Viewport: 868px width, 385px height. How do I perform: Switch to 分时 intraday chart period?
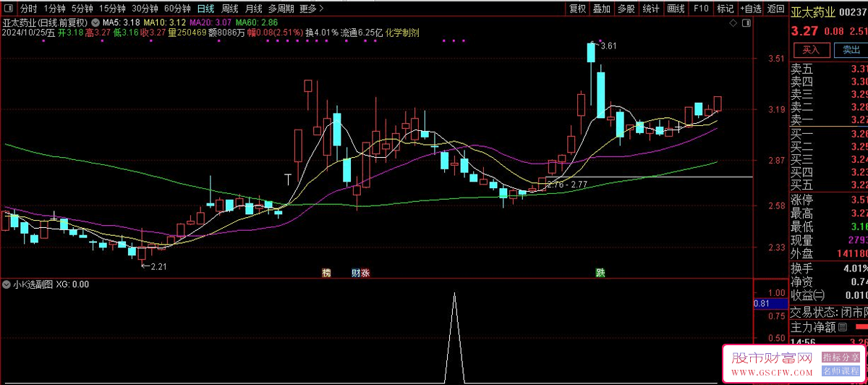pos(28,9)
